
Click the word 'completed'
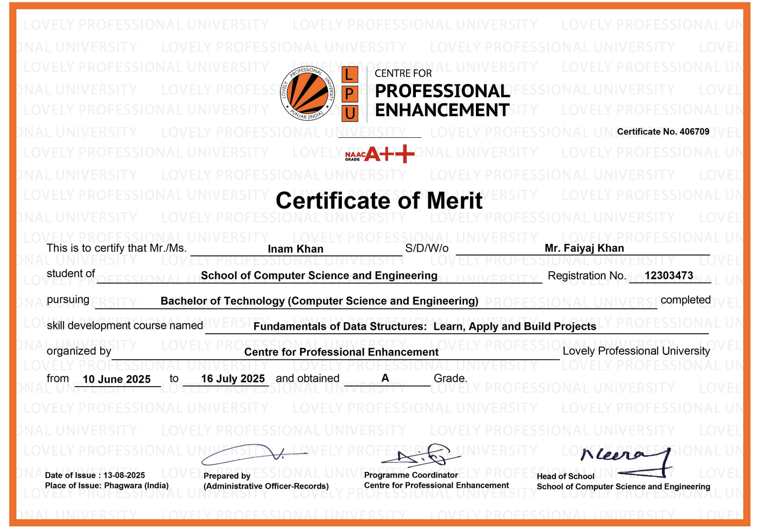tap(685, 300)
